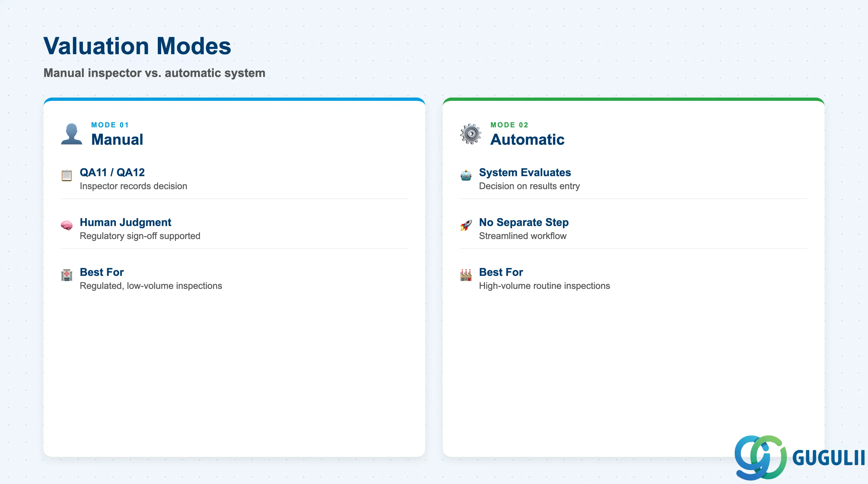
Task: Click the QA11 / QA12 heading
Action: click(112, 172)
